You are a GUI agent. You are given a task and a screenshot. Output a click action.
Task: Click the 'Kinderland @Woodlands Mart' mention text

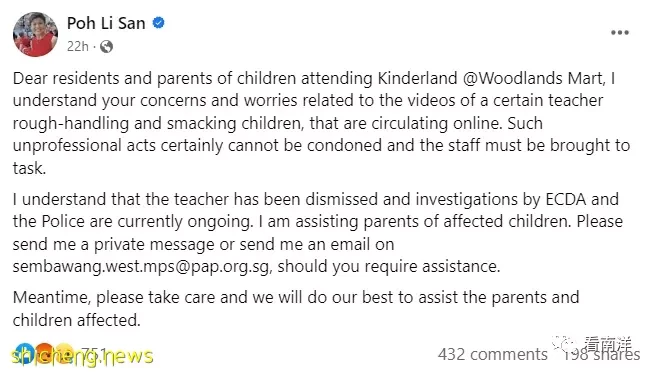491,78
